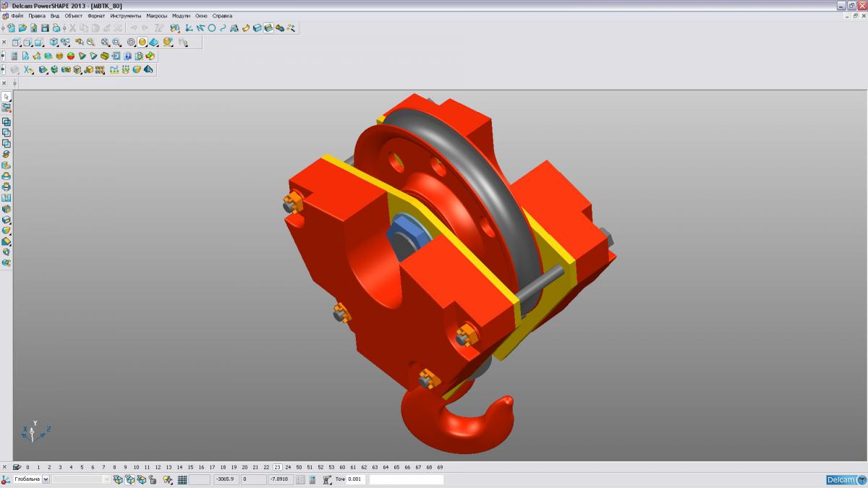Open the Формат menu
The height and width of the screenshot is (488, 868).
[x=96, y=15]
